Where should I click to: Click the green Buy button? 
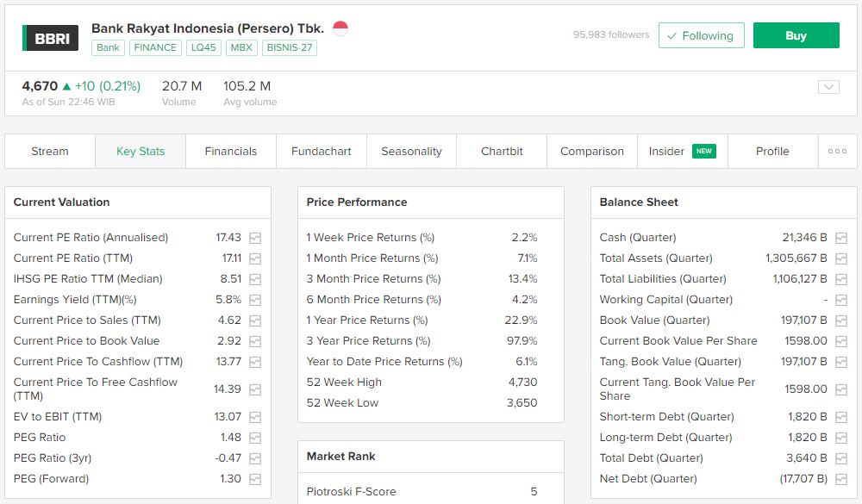tap(796, 35)
